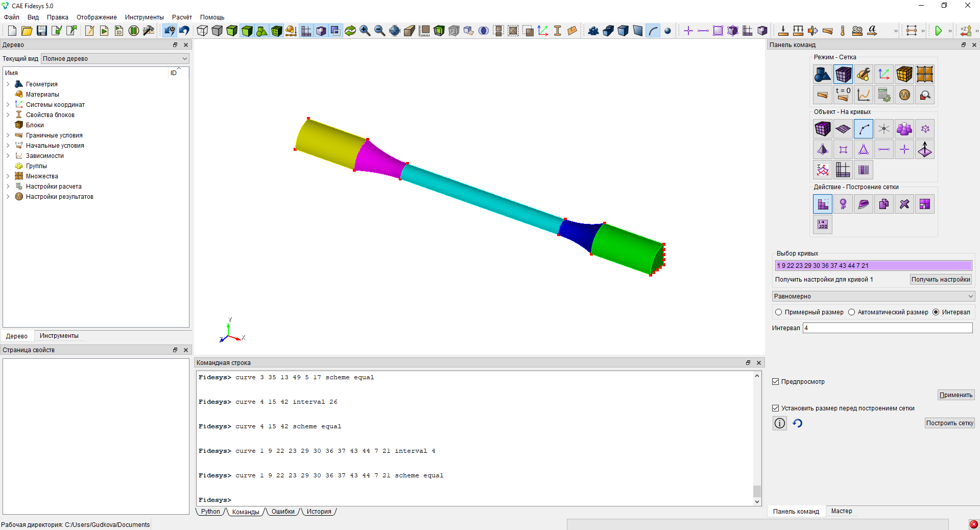Expand the 'Свойства блоков' tree node
980x530 pixels.
click(8, 115)
